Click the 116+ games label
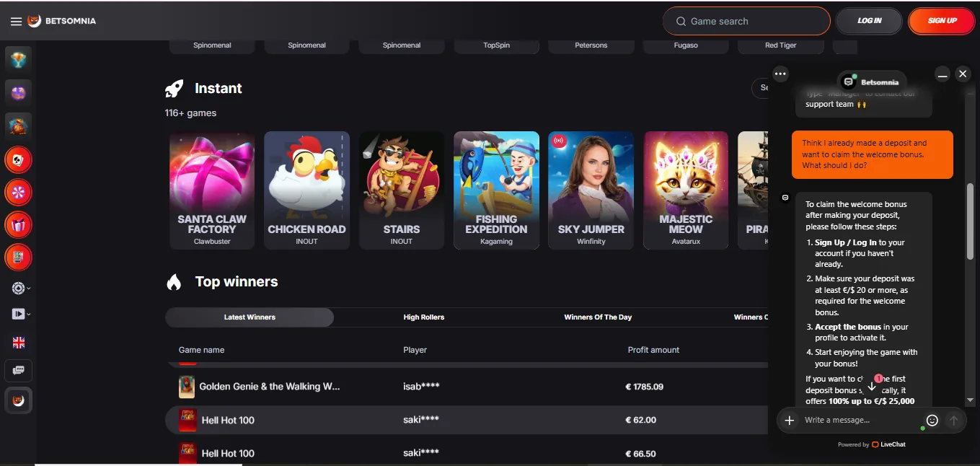Viewport: 980px width, 466px height. point(190,113)
